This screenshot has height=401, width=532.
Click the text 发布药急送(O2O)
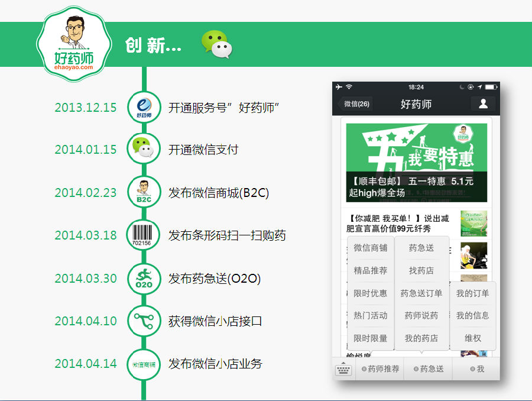pyautogui.click(x=215, y=279)
